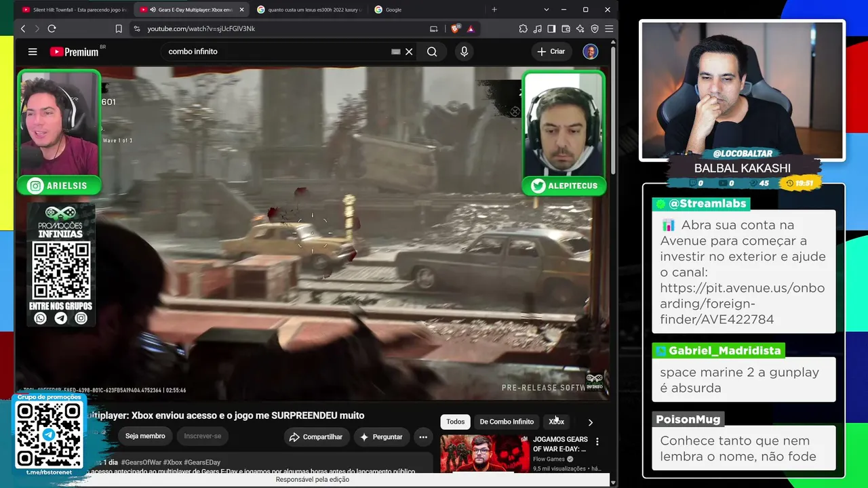Click the Gears E-Day video player
Viewport: 868px width, 488px height.
312,233
